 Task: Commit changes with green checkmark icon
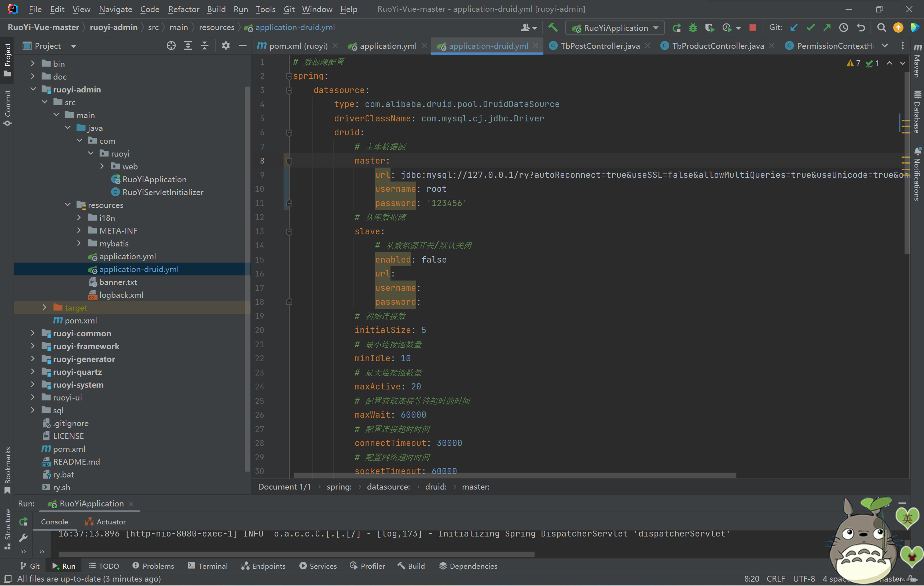(810, 28)
